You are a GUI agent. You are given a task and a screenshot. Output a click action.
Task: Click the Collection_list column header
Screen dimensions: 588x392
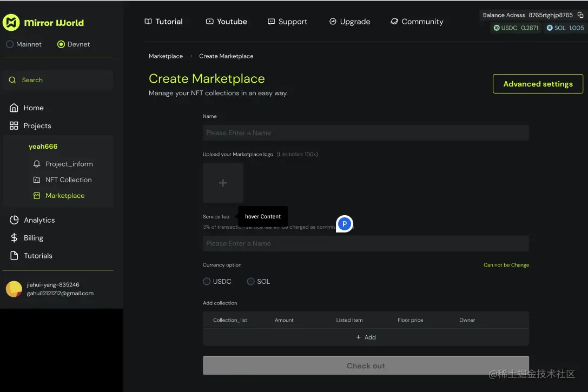click(230, 320)
